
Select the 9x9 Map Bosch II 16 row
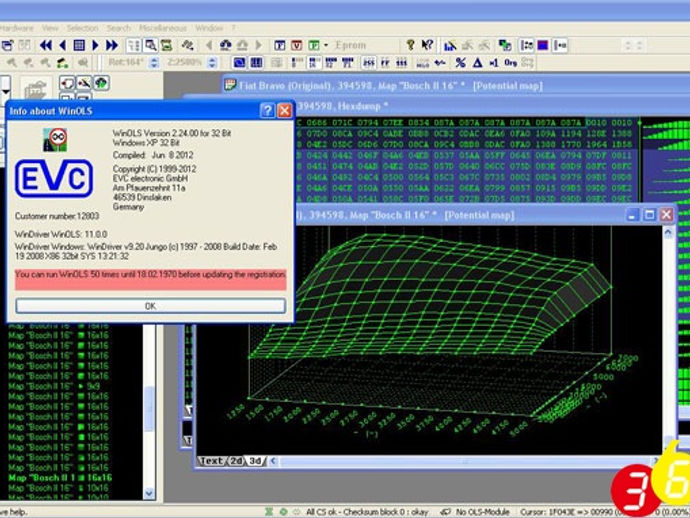coord(54,386)
